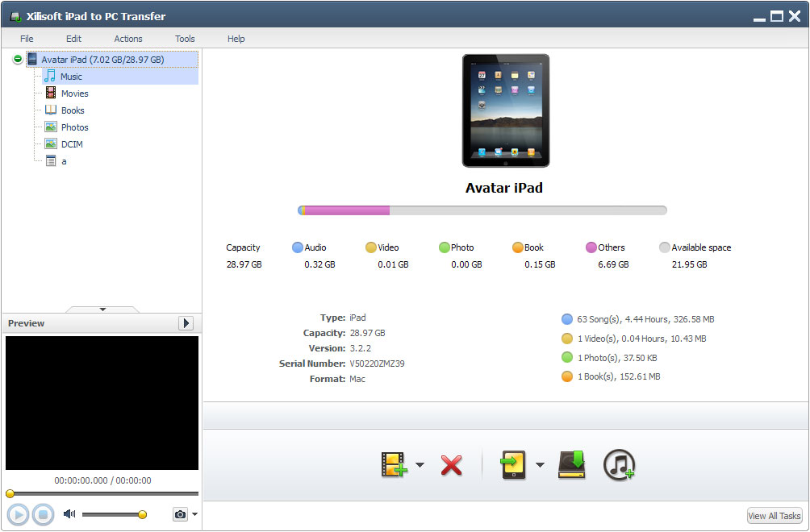The height and width of the screenshot is (532, 810).
Task: Maximize the Xilisoft window
Action: [x=776, y=16]
